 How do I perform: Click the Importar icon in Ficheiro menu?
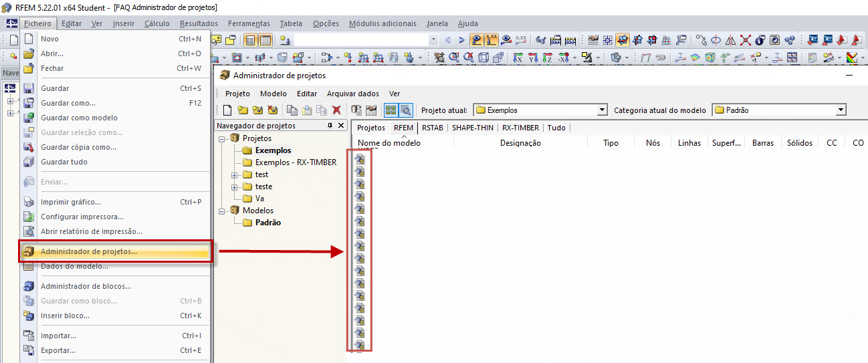(x=29, y=336)
